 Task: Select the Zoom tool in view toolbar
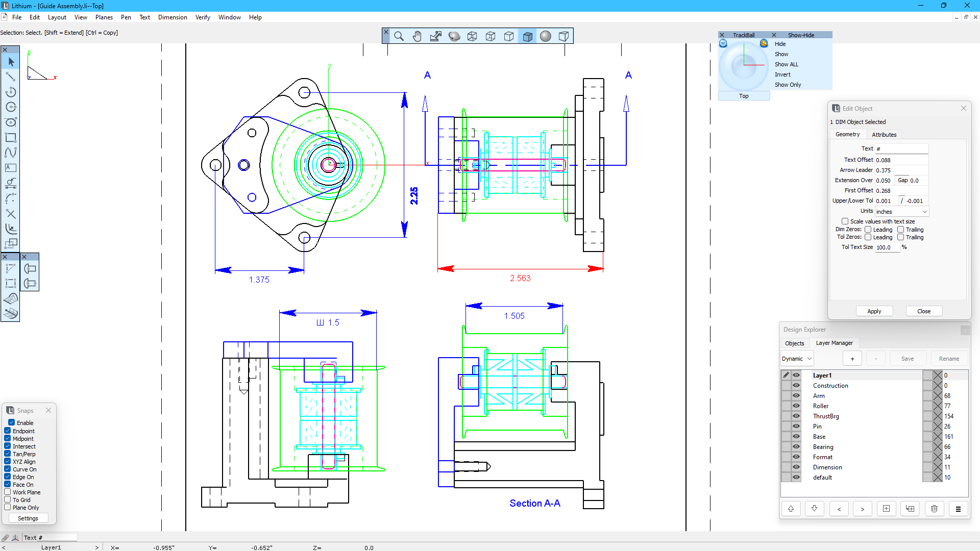(399, 36)
